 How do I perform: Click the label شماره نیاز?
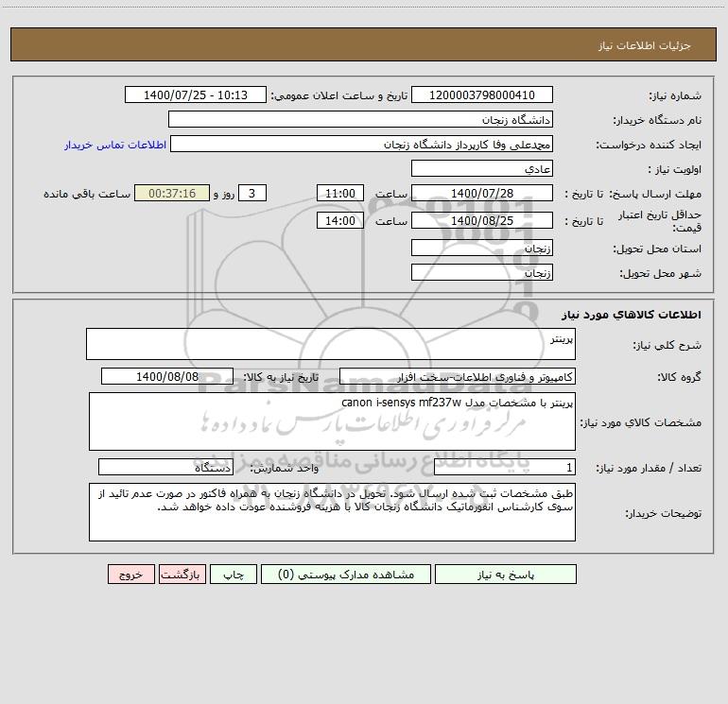(x=675, y=95)
